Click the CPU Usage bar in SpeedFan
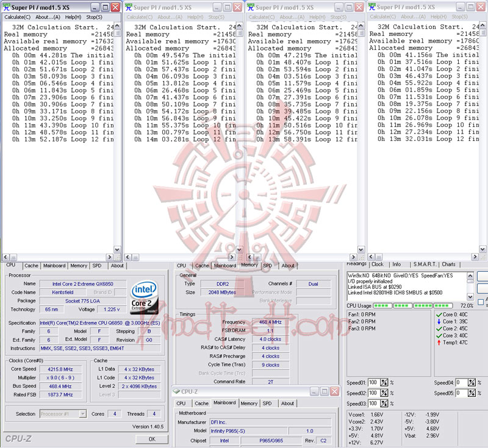The image size is (488, 448). pos(413,305)
